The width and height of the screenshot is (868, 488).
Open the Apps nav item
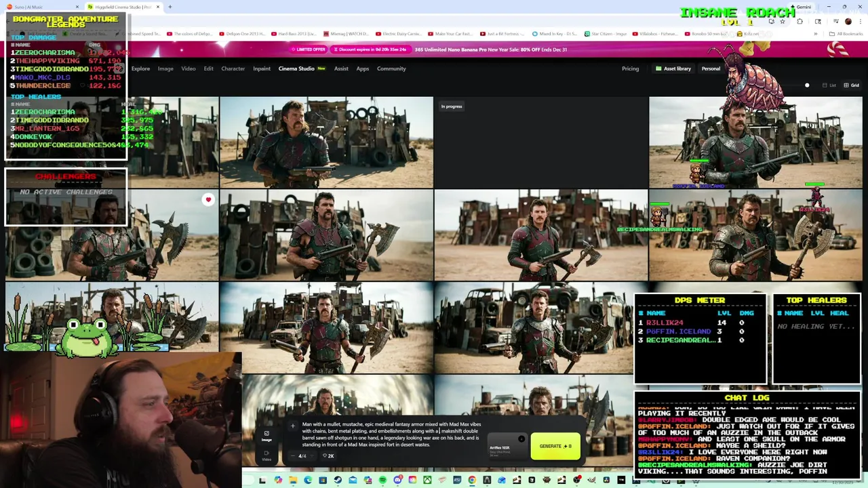click(363, 68)
